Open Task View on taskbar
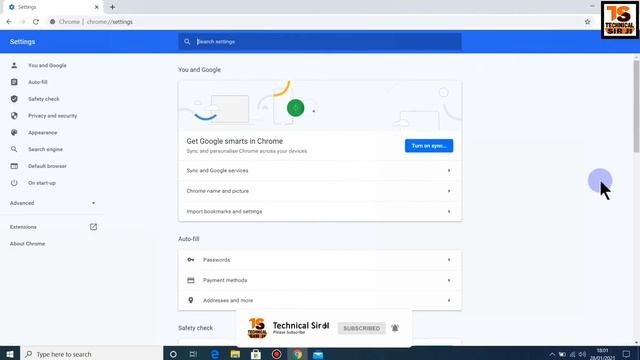The width and height of the screenshot is (640, 360). 193,354
